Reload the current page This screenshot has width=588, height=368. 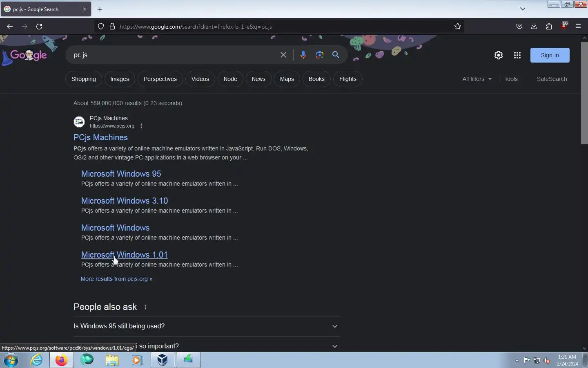coord(39,27)
